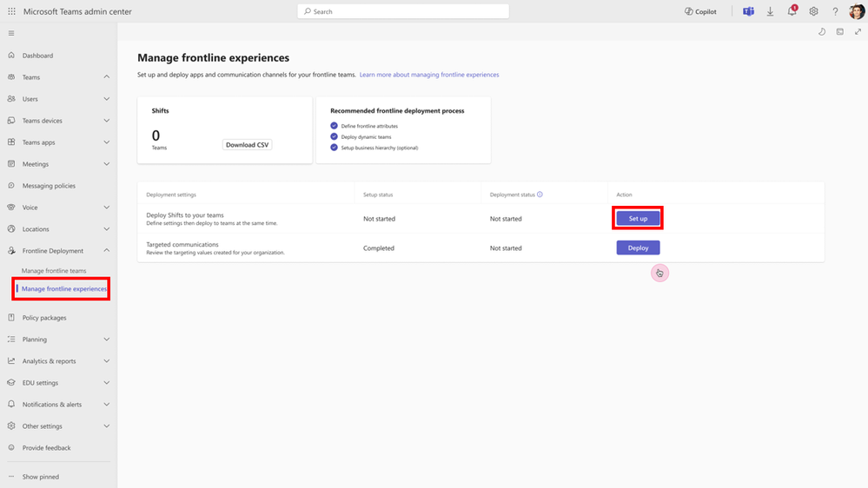Click the Meetings calendar icon
The image size is (868, 488).
pos(11,164)
